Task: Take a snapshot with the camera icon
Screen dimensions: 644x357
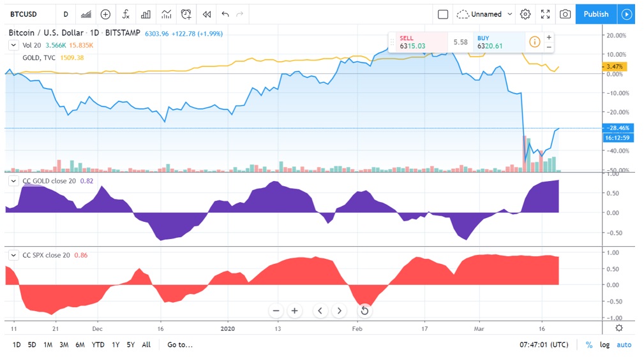Action: click(565, 14)
